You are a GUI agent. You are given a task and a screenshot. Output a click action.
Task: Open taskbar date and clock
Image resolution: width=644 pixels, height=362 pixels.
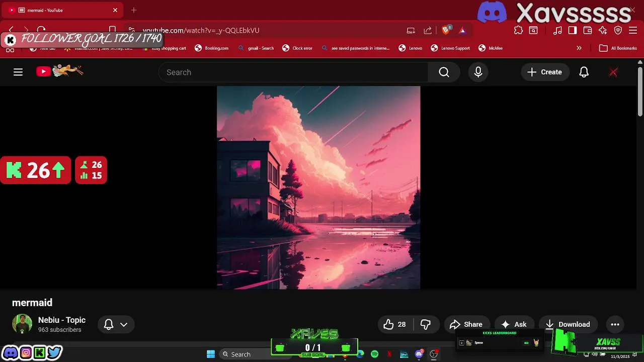[x=620, y=356]
